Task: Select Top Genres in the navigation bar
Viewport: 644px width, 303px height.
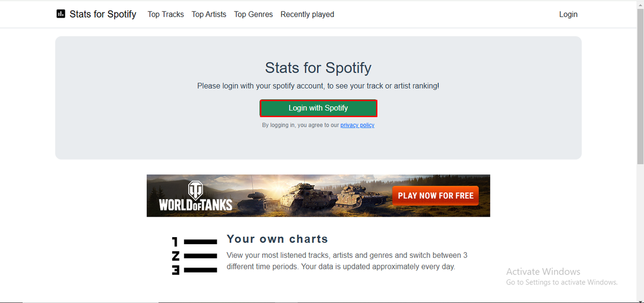Action: (x=253, y=14)
